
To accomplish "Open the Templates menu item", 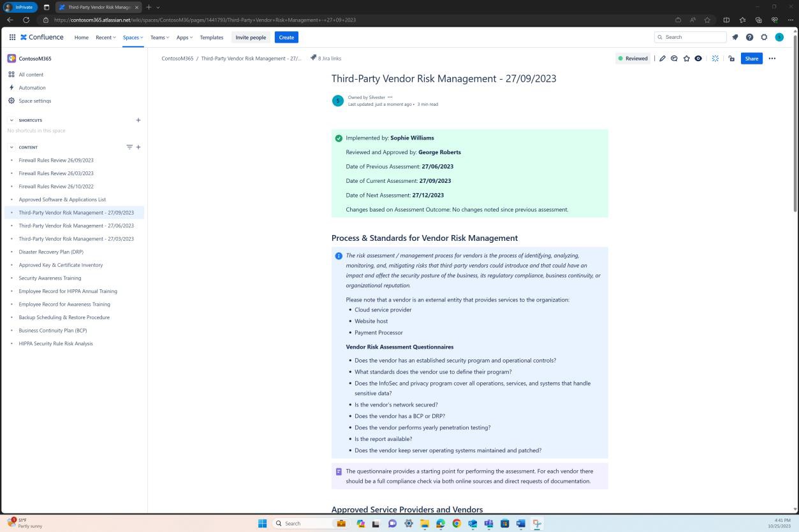I will tap(211, 37).
